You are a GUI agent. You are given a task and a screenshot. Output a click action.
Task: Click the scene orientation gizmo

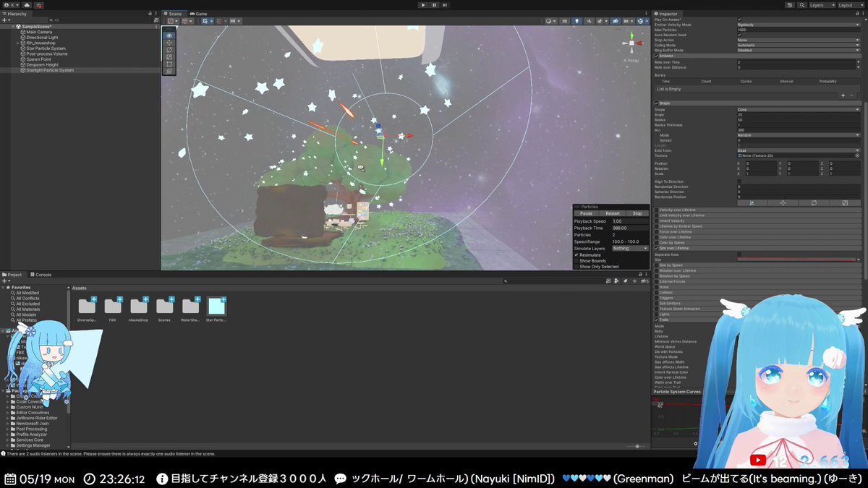pyautogui.click(x=631, y=44)
